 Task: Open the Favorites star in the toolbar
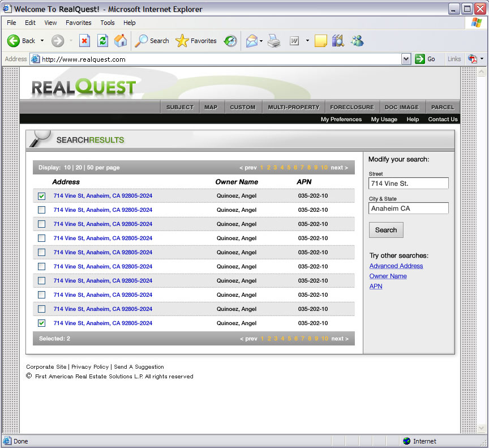point(196,41)
